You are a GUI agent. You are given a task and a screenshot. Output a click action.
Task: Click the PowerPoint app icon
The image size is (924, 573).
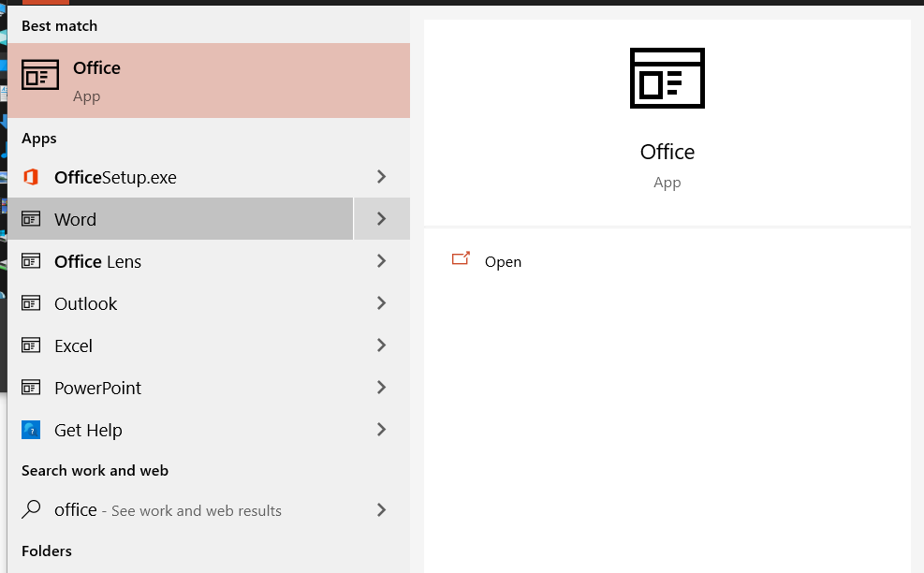click(31, 388)
